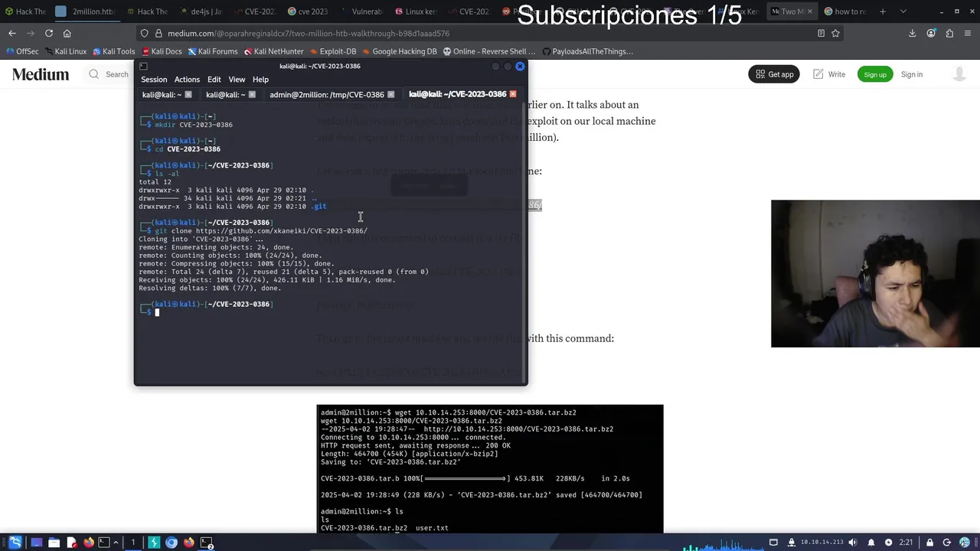Image resolution: width=980 pixels, height=551 pixels.
Task: Open the Kali NetHunter bookmark
Action: (x=274, y=51)
